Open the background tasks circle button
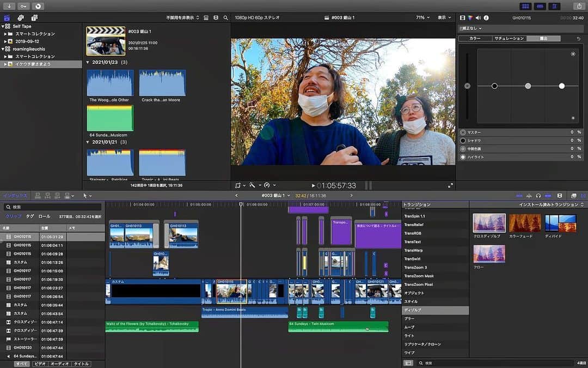Screen dimensions: 588x368 click(x=38, y=7)
